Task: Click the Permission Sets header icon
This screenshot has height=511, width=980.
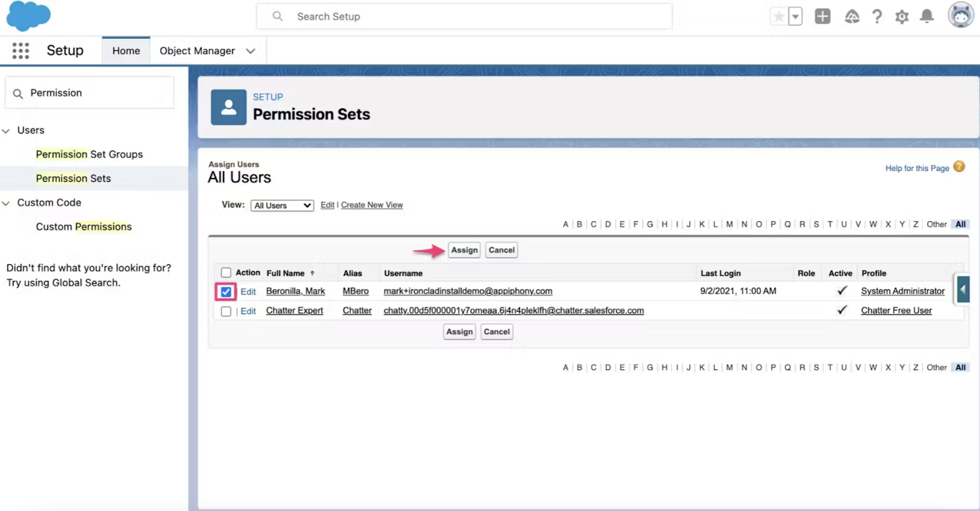Action: (229, 107)
